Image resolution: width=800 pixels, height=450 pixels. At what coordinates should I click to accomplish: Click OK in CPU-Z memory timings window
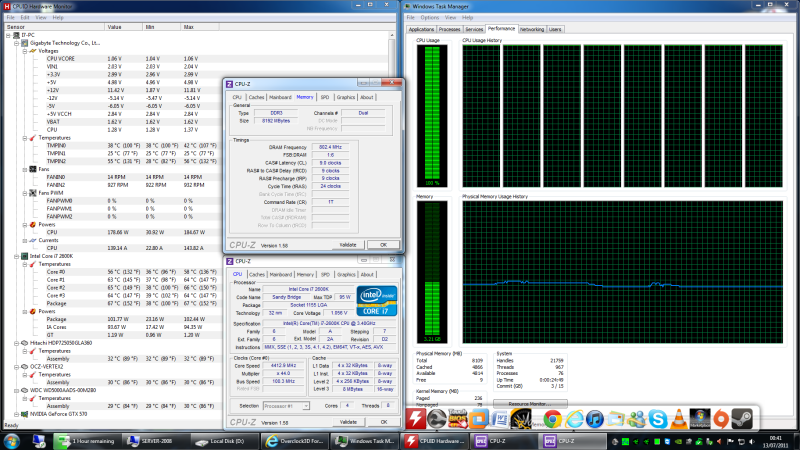pyautogui.click(x=383, y=245)
